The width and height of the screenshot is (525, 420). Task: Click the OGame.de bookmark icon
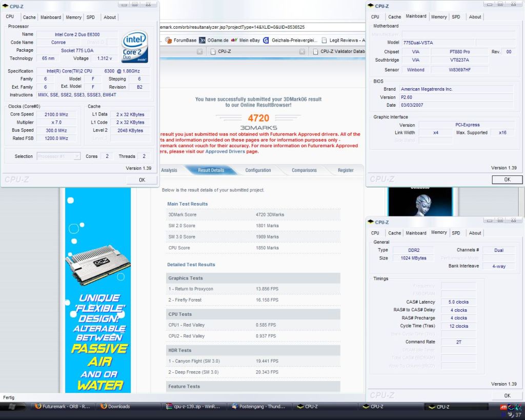pyautogui.click(x=202, y=40)
